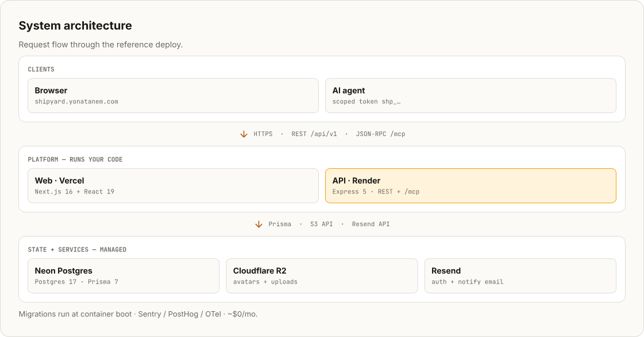Click the down arrow before HTTPS

click(244, 134)
